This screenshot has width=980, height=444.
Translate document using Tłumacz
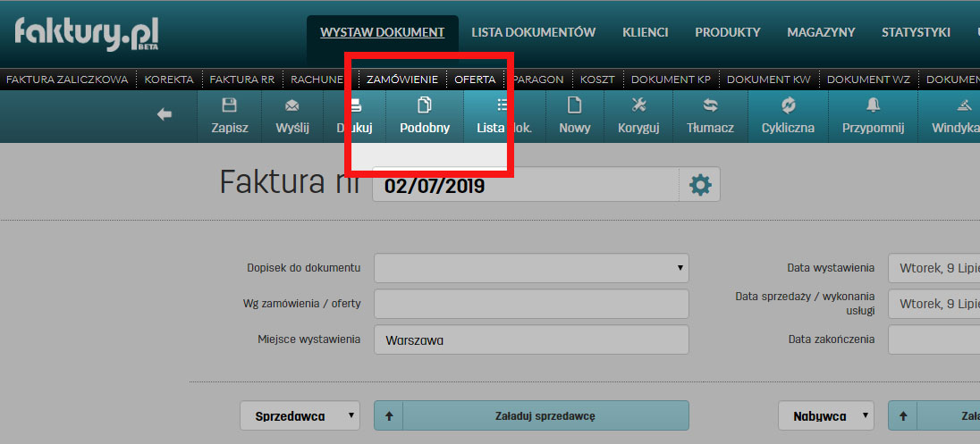click(710, 116)
